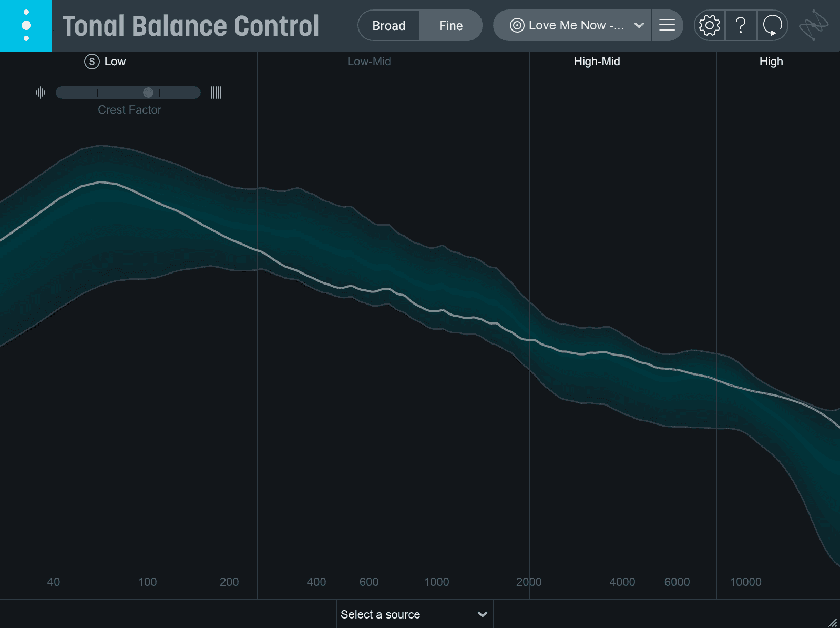Open the hamburger preset menu
Viewport: 840px width, 628px height.
click(667, 25)
